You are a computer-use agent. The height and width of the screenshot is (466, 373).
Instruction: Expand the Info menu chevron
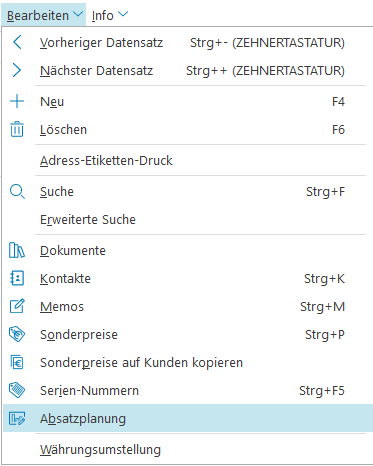tap(123, 14)
